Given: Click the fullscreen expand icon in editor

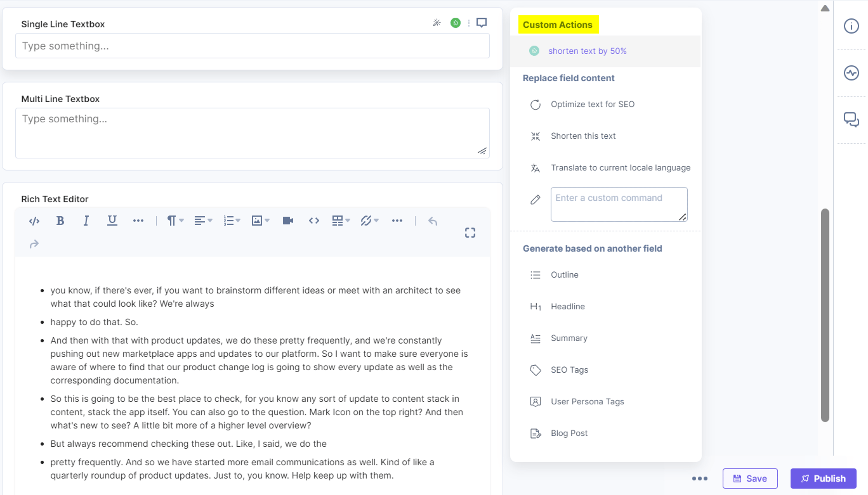Looking at the screenshot, I should point(470,233).
